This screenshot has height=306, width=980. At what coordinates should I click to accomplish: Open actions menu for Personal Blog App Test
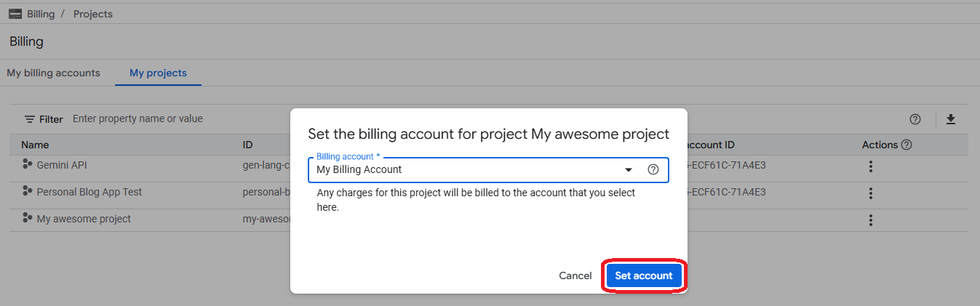click(870, 193)
